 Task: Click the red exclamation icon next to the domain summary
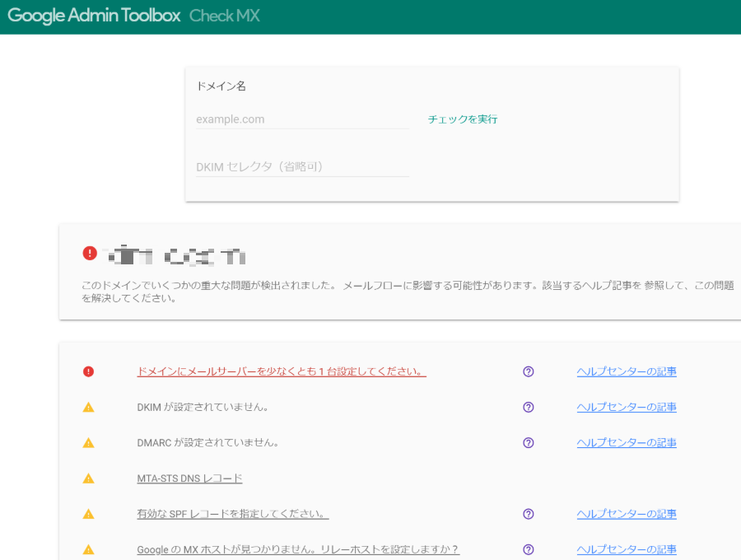[90, 253]
